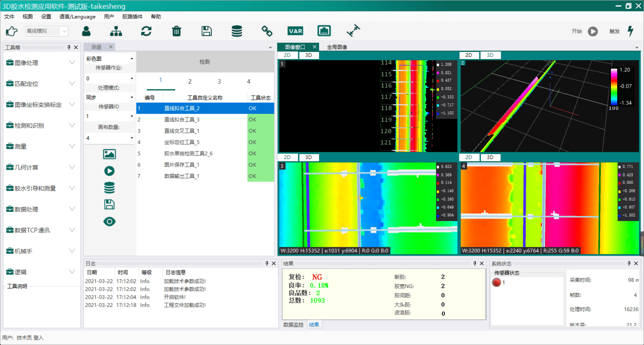Click the link chain toolbar icon
This screenshot has width=644, height=345.
coord(267,31)
